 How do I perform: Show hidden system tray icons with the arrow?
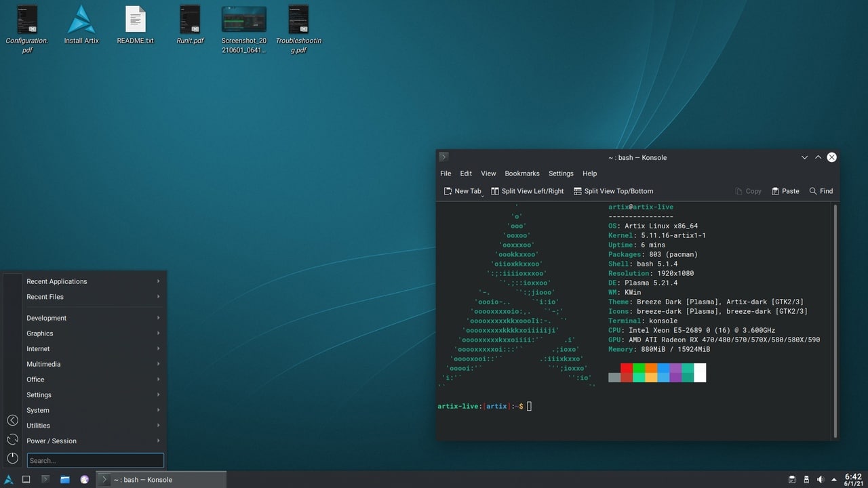(834, 480)
